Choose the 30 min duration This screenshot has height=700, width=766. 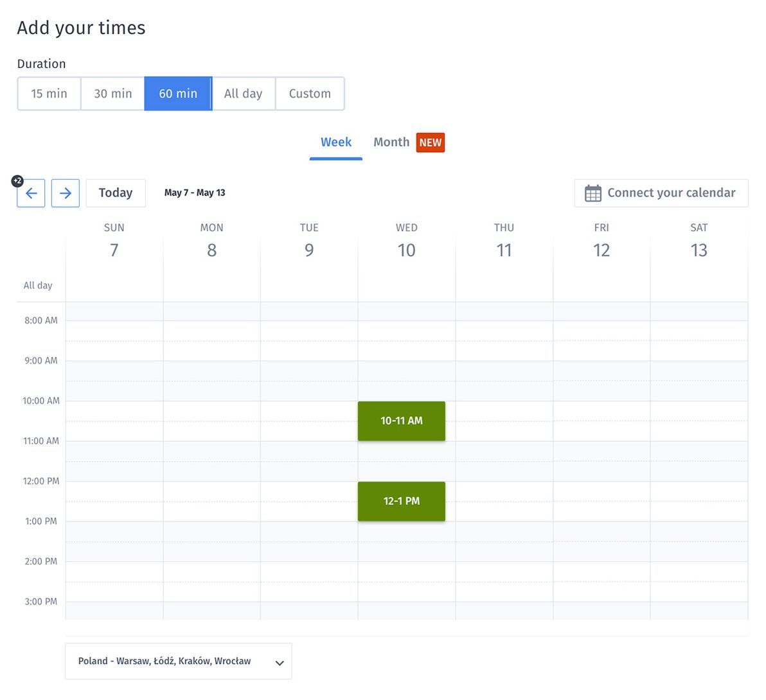pyautogui.click(x=113, y=94)
